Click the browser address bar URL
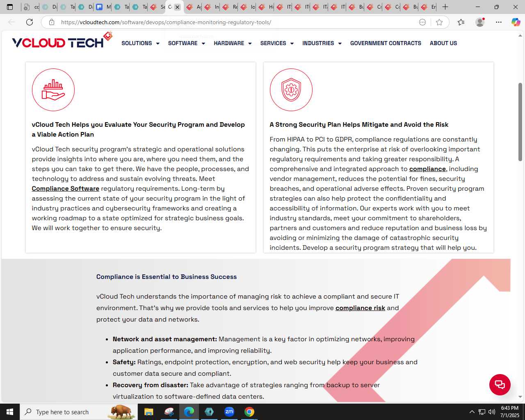The height and width of the screenshot is (420, 525). 166,22
